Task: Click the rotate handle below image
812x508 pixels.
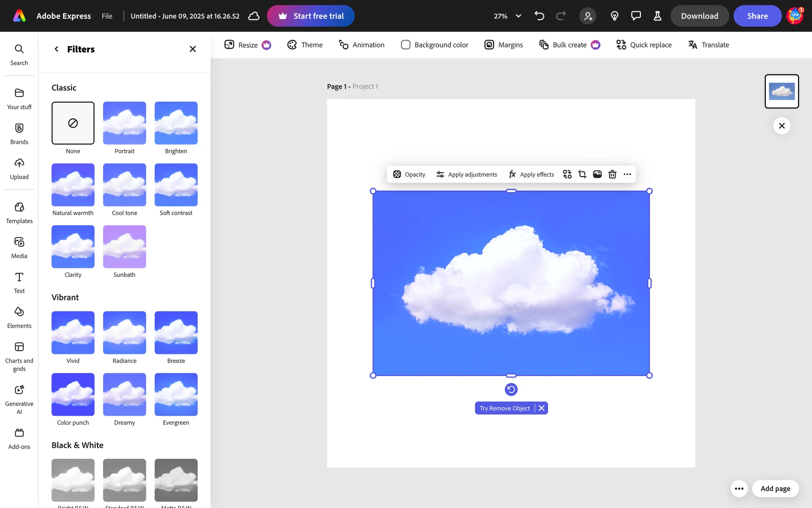Action: [511, 389]
